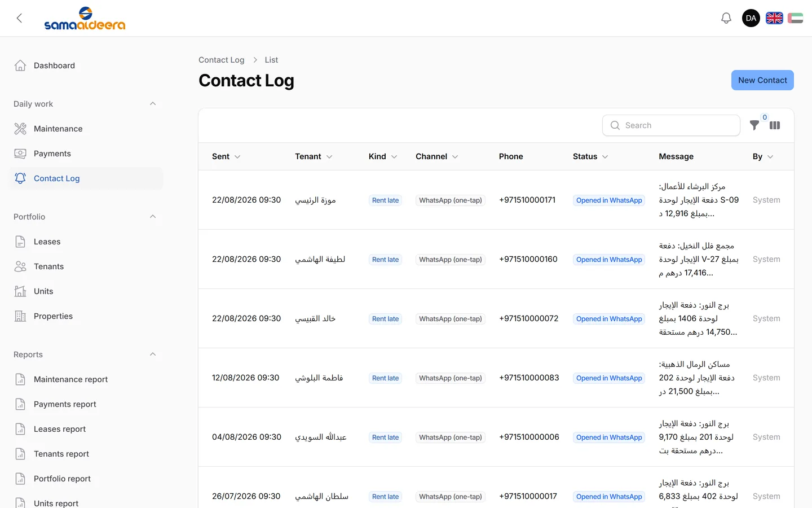Go to Units in the sidebar

pos(86,291)
